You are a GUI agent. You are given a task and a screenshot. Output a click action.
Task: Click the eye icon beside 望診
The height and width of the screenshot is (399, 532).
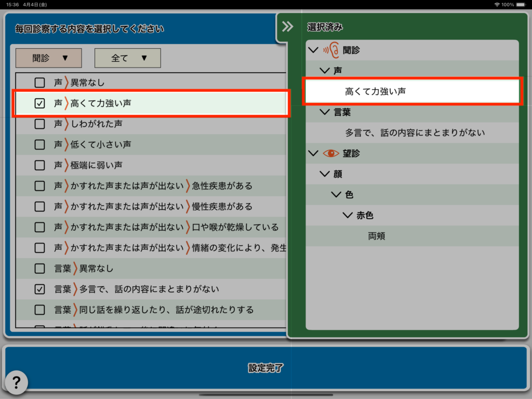click(x=330, y=153)
